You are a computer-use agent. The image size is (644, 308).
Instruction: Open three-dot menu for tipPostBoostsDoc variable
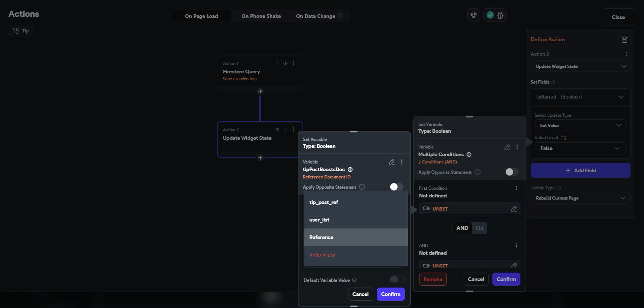(402, 162)
